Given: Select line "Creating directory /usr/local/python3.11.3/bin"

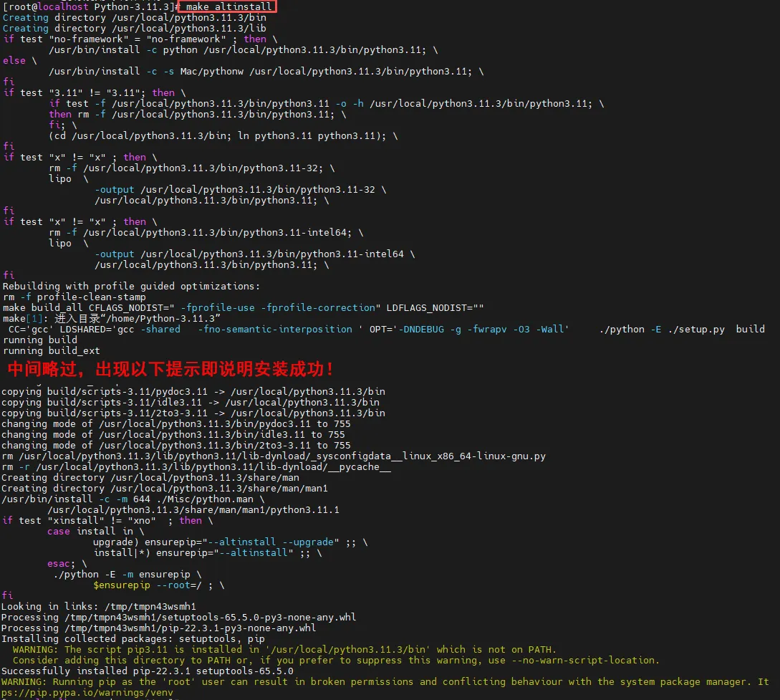Looking at the screenshot, I should pyautogui.click(x=135, y=18).
